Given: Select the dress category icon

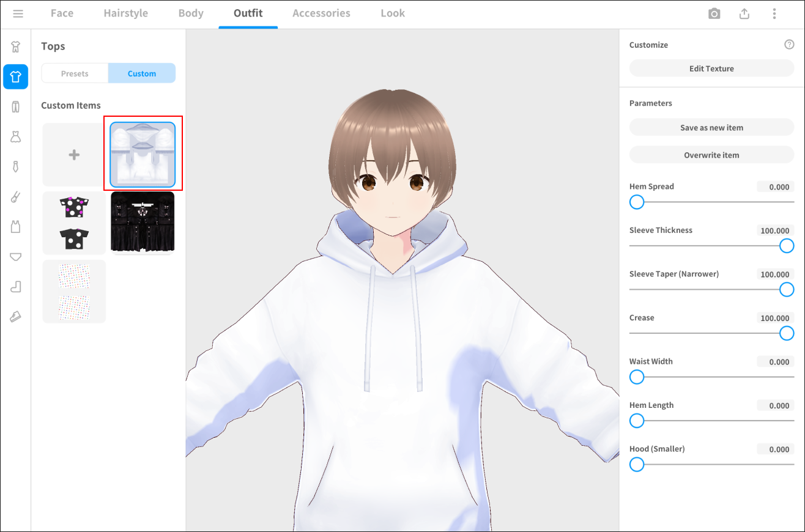Looking at the screenshot, I should tap(15, 136).
